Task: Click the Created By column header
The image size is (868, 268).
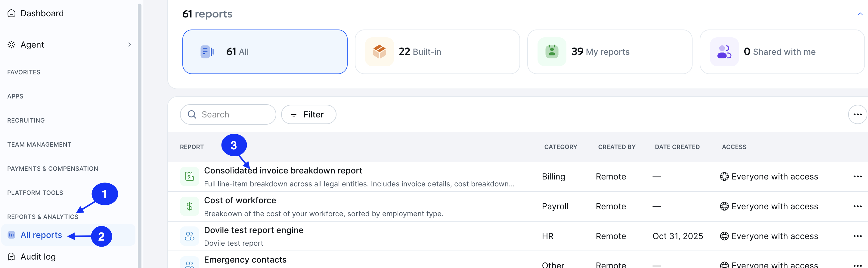Action: 617,147
